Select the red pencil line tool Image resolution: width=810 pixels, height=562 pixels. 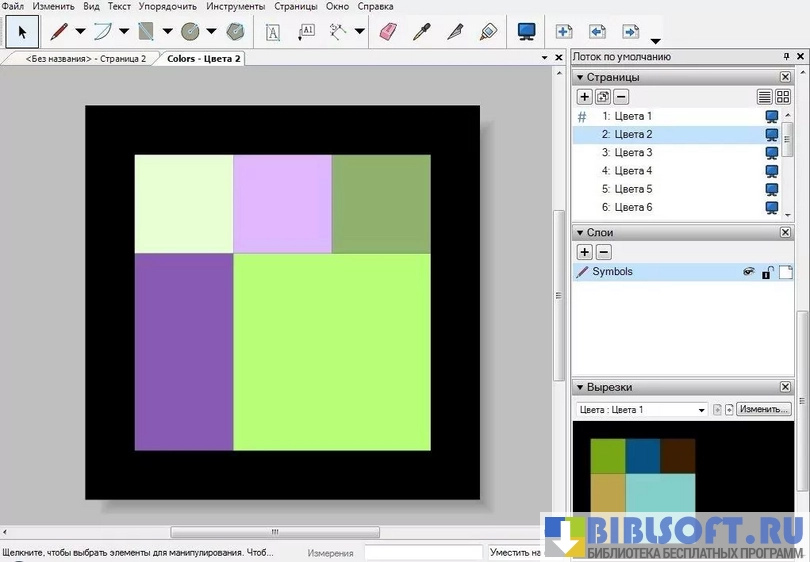pos(59,31)
